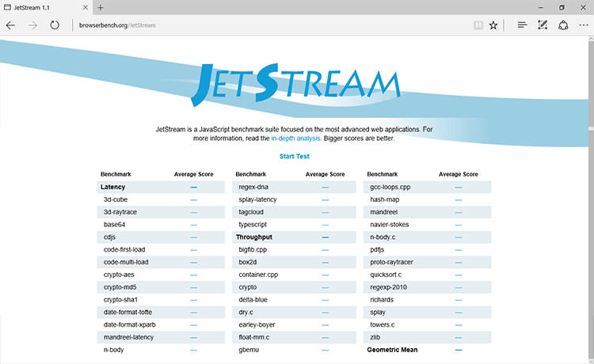Viewport: 594px width, 364px height.
Task: Open a new tab with plus button
Action: pyautogui.click(x=101, y=8)
